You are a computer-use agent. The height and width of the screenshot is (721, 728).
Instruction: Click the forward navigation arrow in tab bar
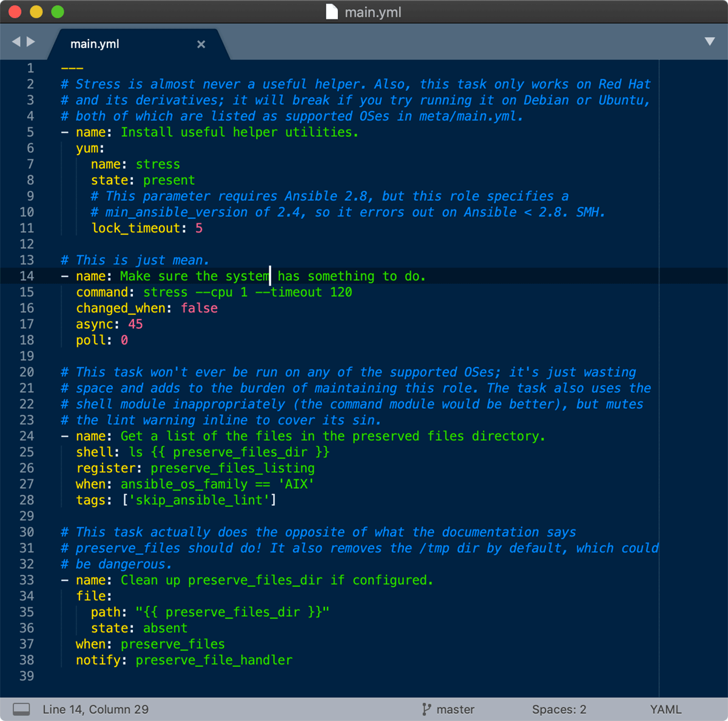(30, 41)
